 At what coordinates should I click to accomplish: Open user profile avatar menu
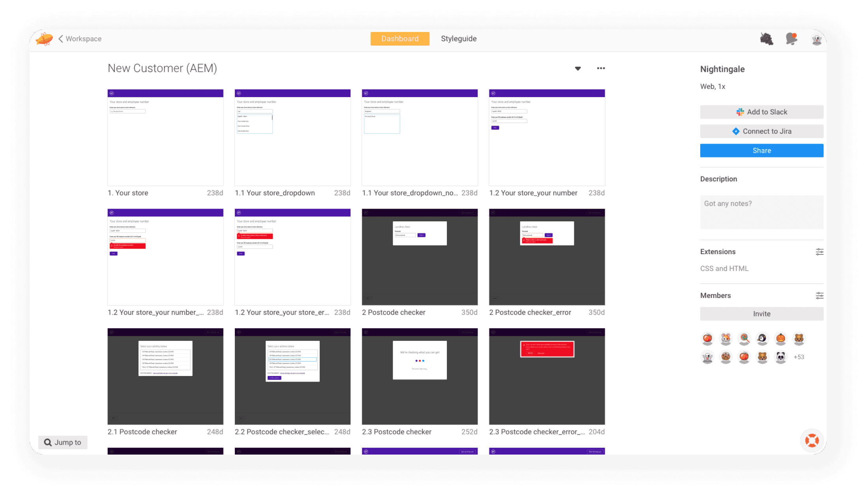click(x=816, y=39)
